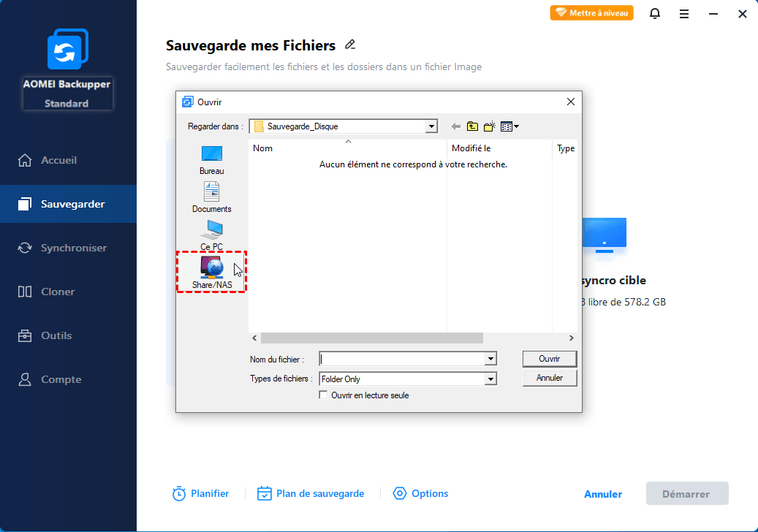
Task: Minimize the AOMEI Backupper window
Action: [713, 14]
